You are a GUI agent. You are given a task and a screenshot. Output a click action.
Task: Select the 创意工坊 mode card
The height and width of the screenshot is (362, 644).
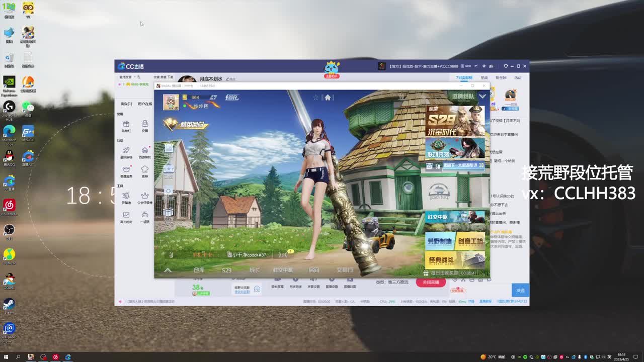[x=470, y=241]
